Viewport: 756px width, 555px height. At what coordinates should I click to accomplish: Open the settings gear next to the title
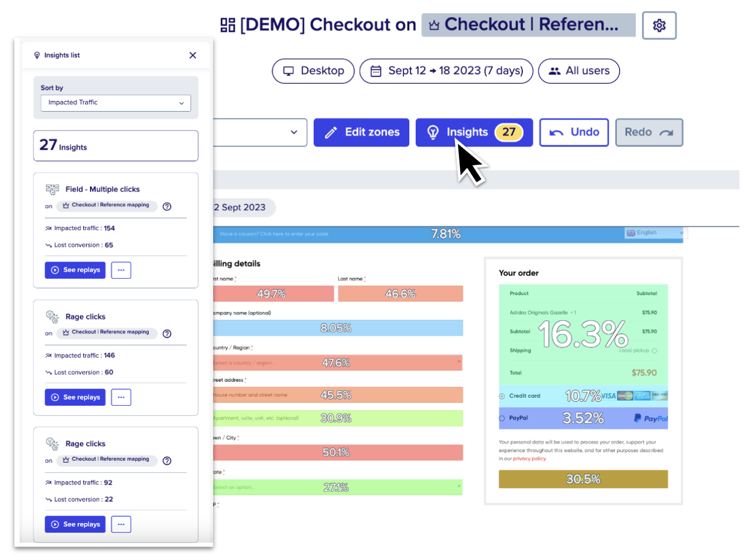659,26
